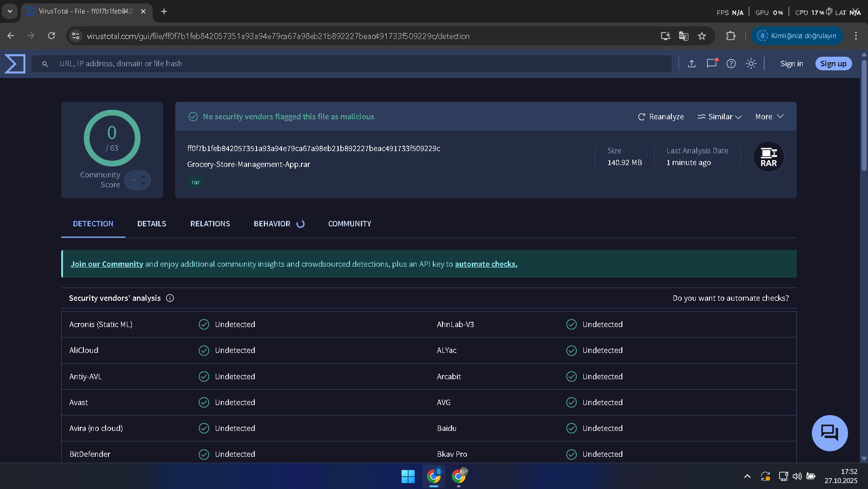868x489 pixels.
Task: Follow the Join our Community link
Action: (x=107, y=264)
